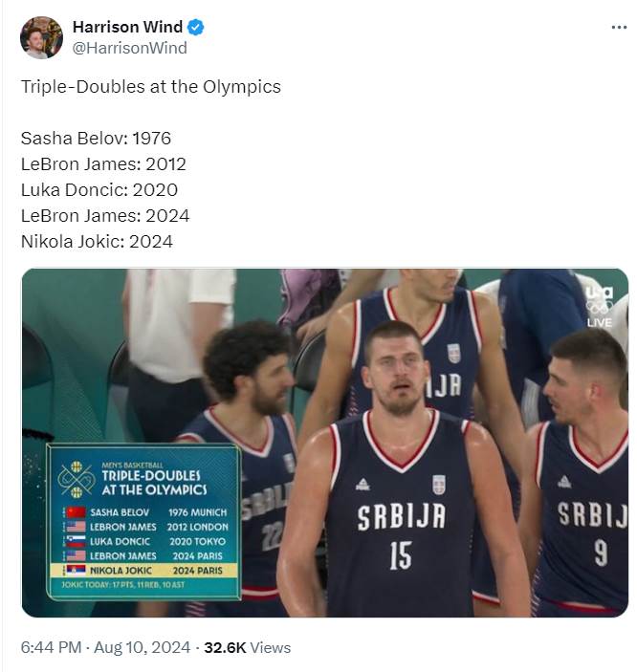This screenshot has width=637, height=672.
Task: View the 32.6K Views count
Action: (x=248, y=647)
